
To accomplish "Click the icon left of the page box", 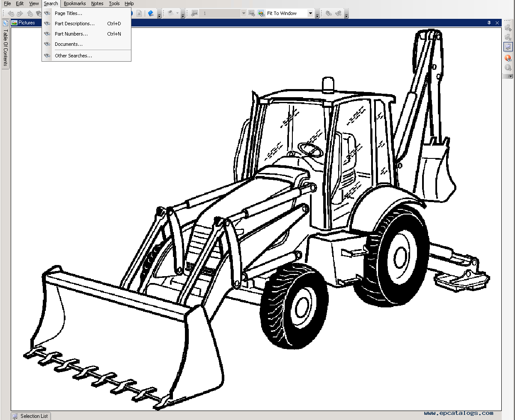I will 194,13.
